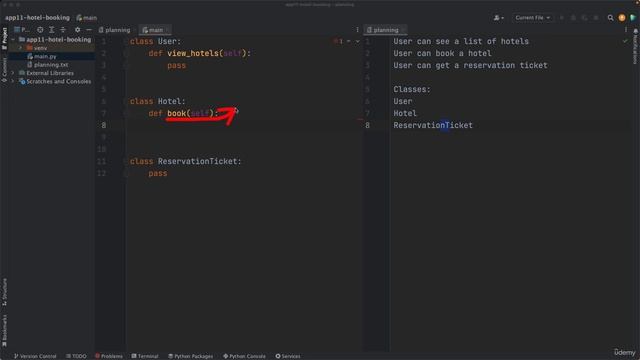Open the Project tool window stripe button
Screen dimensions: 640x360
(4, 38)
